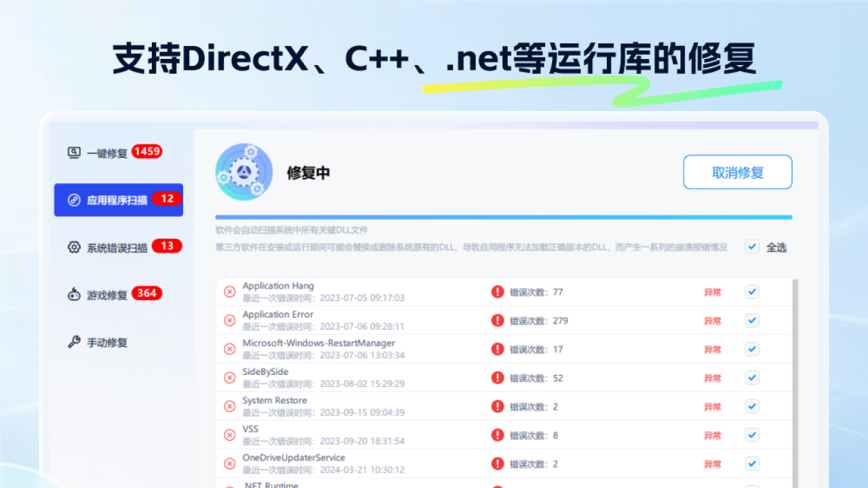This screenshot has width=868, height=488.
Task: Click the circular repair gear logo
Action: [244, 172]
